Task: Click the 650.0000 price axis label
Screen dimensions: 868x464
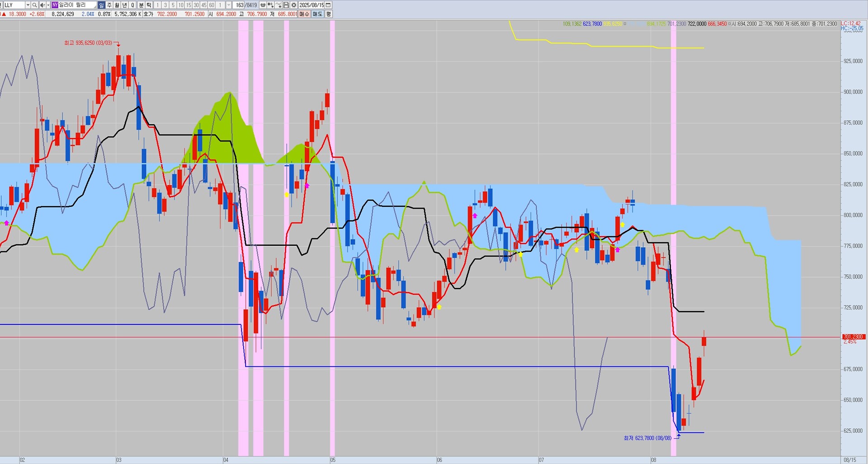Action: coord(853,400)
